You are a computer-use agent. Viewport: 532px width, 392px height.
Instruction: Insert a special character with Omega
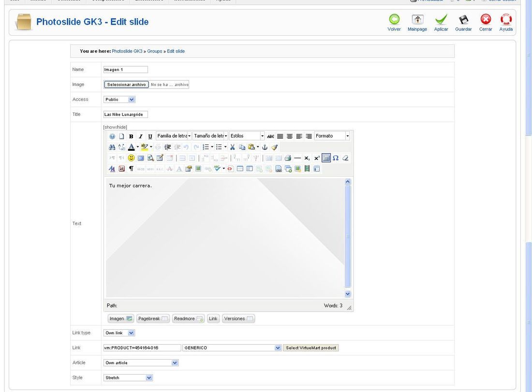pos(336,158)
